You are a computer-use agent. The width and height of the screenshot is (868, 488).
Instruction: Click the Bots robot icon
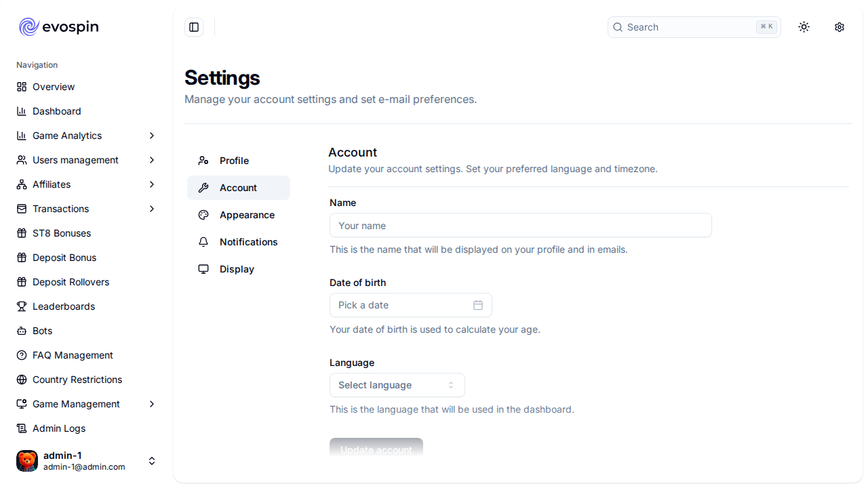click(x=22, y=331)
